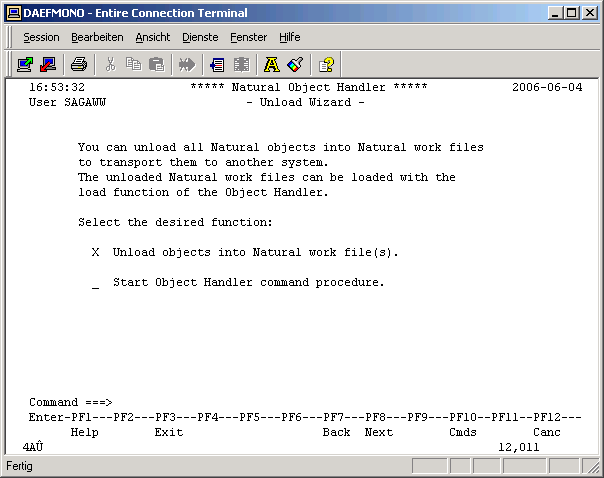Click the terminal application icon in title bar
This screenshot has height=478, width=604.
tap(14, 13)
